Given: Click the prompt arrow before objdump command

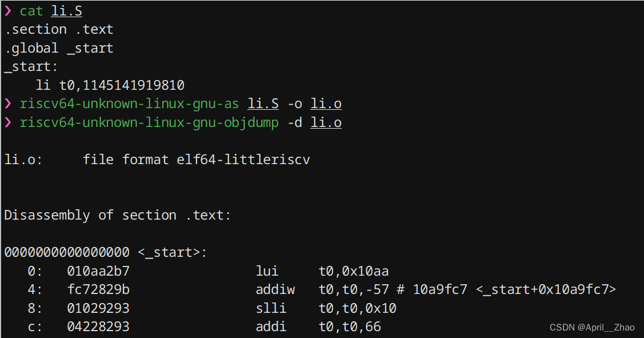Looking at the screenshot, I should pyautogui.click(x=8, y=122).
